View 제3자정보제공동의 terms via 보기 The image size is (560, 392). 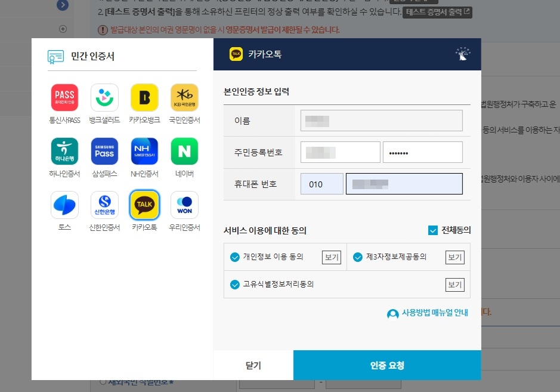(x=454, y=257)
